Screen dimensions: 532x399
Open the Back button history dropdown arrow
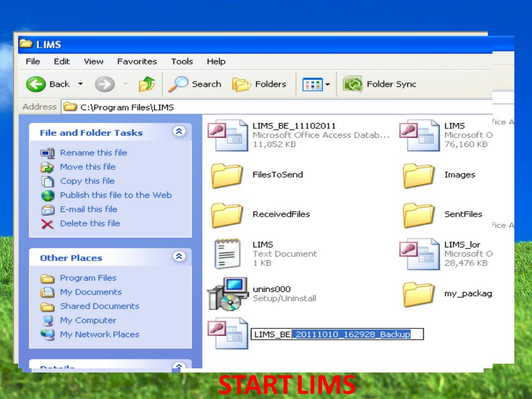tap(81, 84)
